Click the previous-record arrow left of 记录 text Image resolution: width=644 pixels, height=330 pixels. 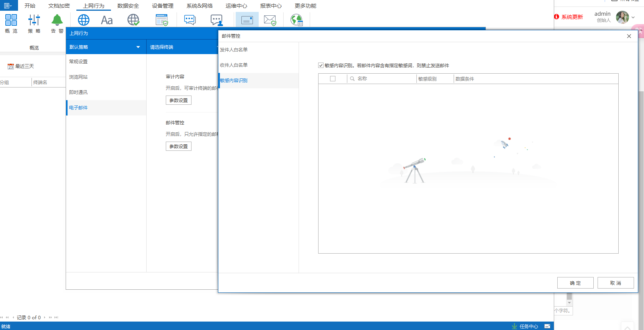click(x=13, y=317)
